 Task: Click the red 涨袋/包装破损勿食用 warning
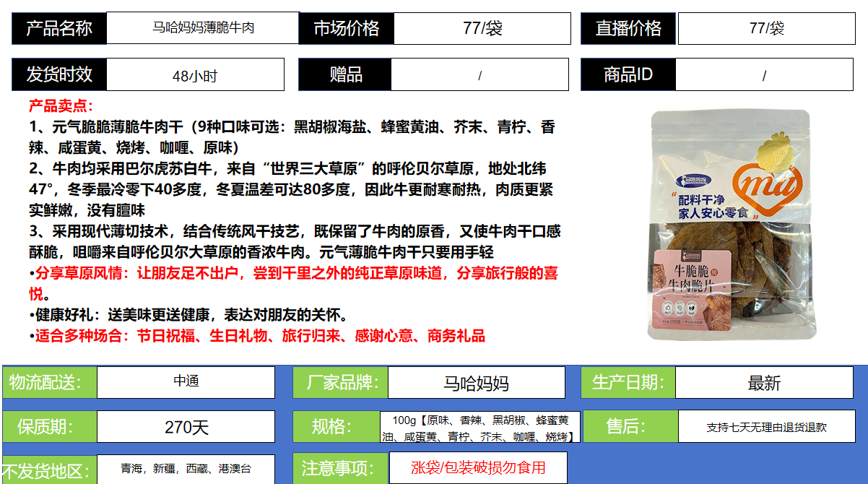[478, 467]
